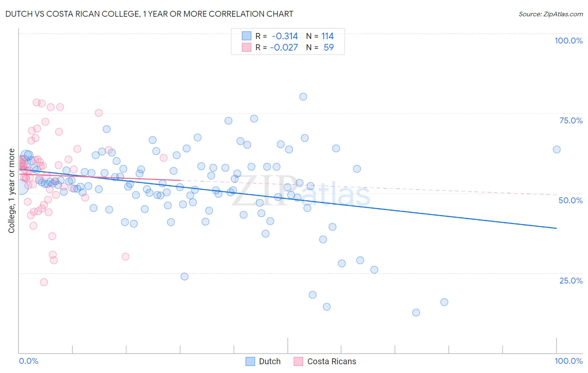The height and width of the screenshot is (373, 588).
Task: Click the 50.0% y-axis label
Action: (x=570, y=200)
